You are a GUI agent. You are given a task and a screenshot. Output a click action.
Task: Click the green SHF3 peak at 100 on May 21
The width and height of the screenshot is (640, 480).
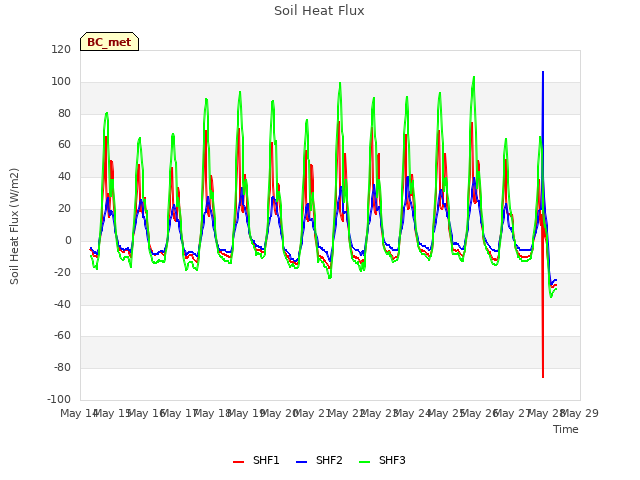tap(340, 83)
